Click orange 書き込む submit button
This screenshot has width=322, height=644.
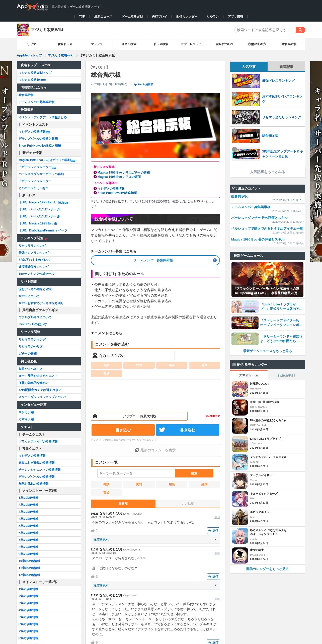point(123,430)
